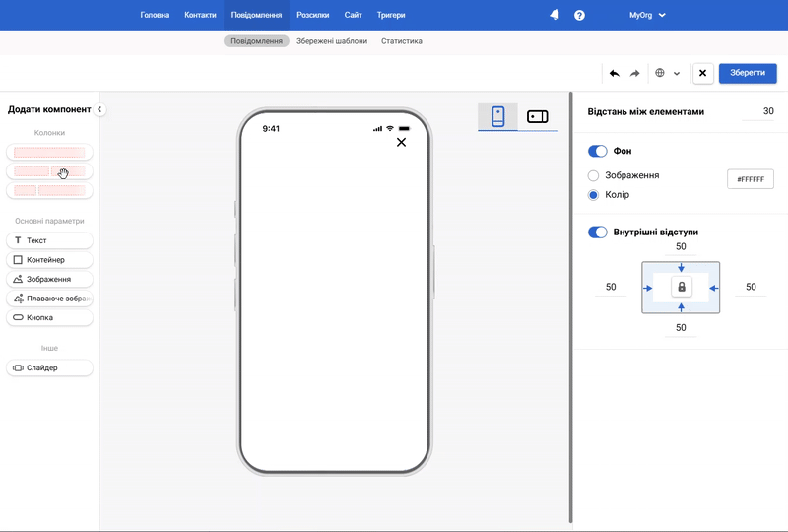Screen dimensions: 788x532
Task: Click the redo arrow icon
Action: pos(635,73)
